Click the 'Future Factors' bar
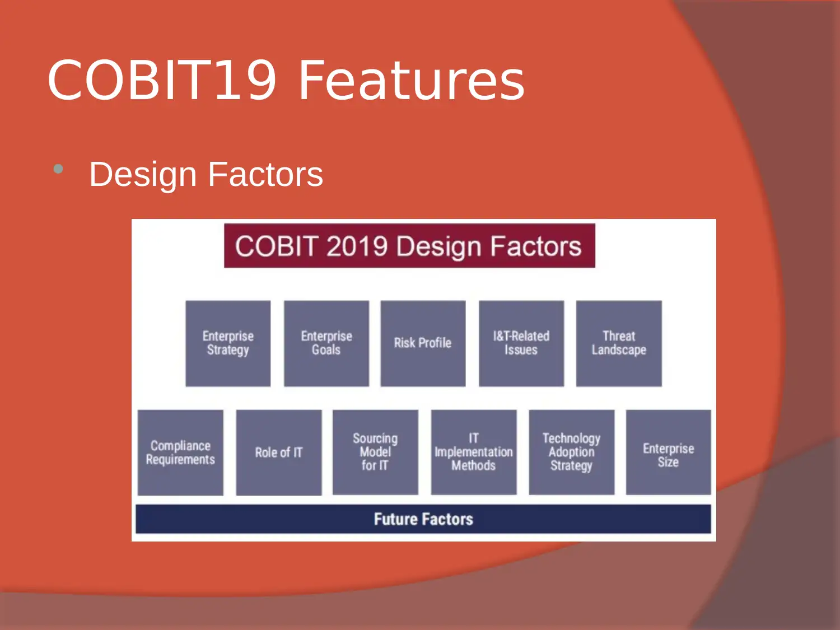 (x=423, y=519)
